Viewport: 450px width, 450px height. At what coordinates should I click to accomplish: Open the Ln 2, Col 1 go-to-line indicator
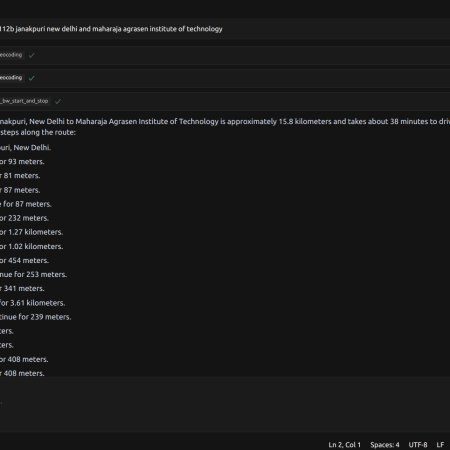point(344,445)
